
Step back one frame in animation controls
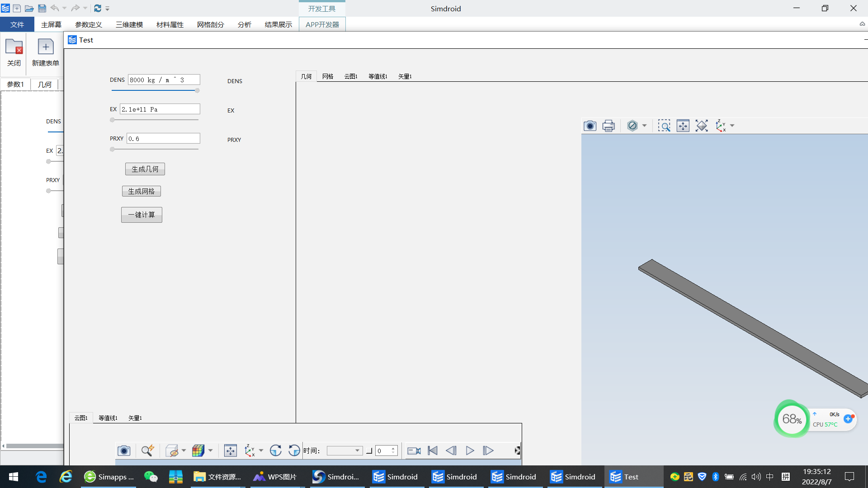point(451,450)
